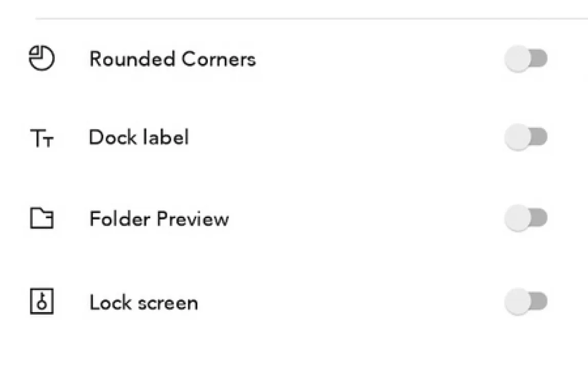Click the Lock screen keyhole icon
This screenshot has width=588, height=367.
(41, 301)
